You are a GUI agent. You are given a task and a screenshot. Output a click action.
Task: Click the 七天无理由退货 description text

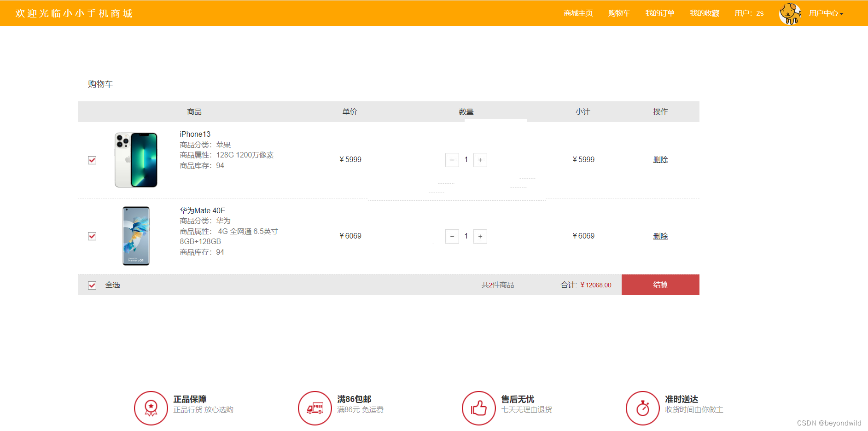pyautogui.click(x=526, y=410)
